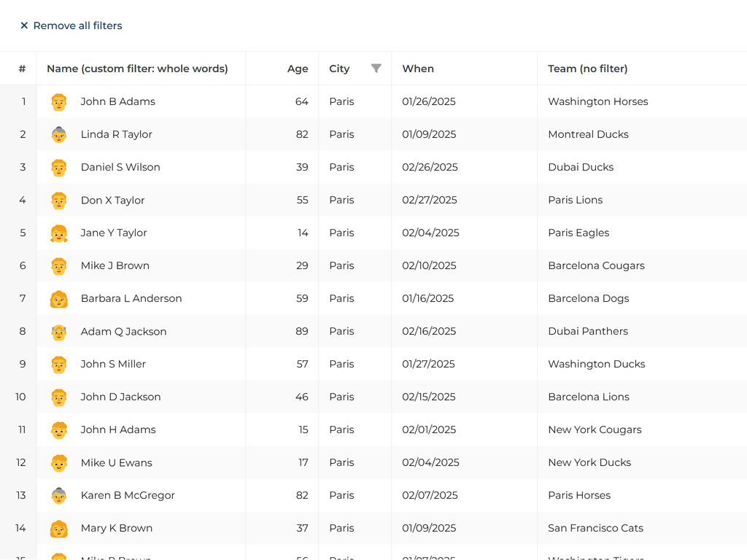Click the When column header
747x560 pixels.
(x=418, y=69)
